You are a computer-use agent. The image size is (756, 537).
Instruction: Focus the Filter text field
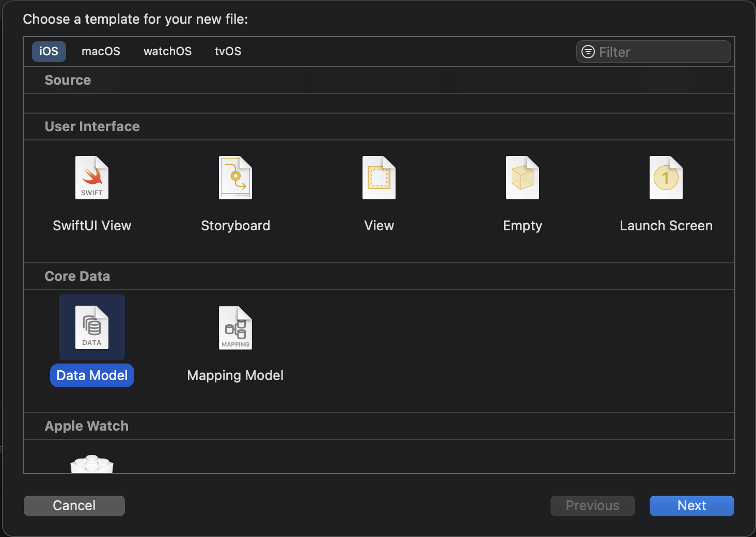(x=653, y=52)
